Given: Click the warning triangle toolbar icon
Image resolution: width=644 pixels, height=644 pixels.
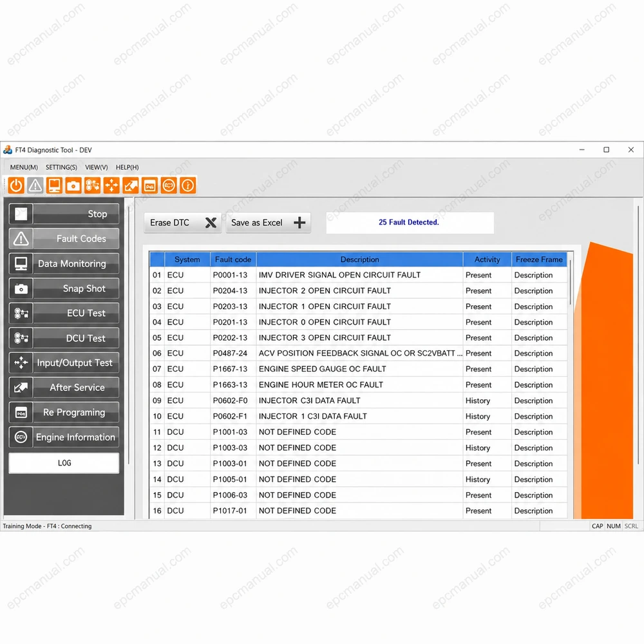Looking at the screenshot, I should [x=35, y=185].
